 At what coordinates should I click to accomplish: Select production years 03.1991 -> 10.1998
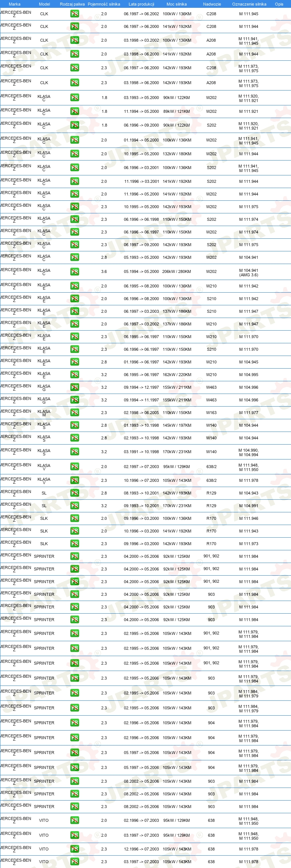click(141, 452)
